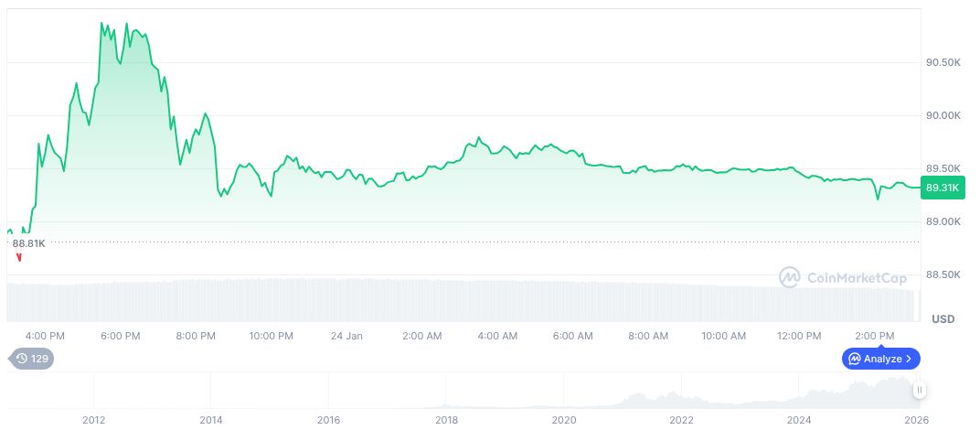980x430 pixels.
Task: Click the history clock icon showing 129
Action: point(20,359)
